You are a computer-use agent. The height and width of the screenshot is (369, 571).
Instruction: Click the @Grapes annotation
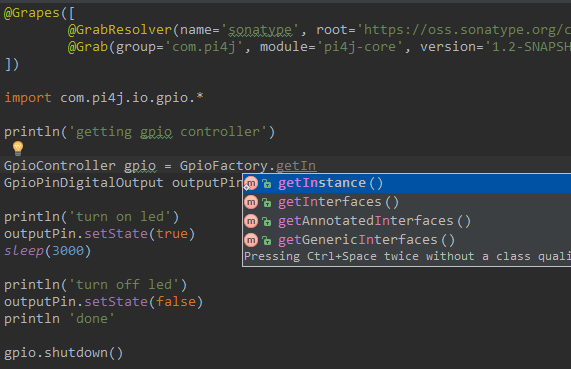point(32,13)
